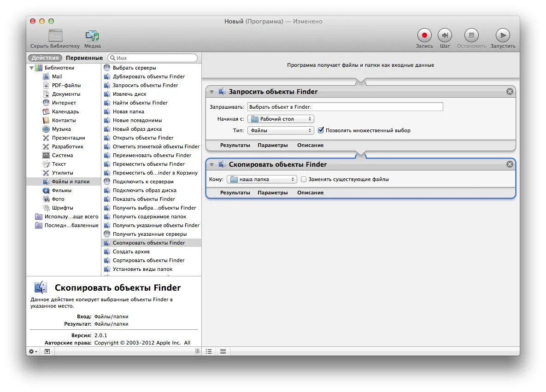The width and height of the screenshot is (546, 392).
Task: Hide library via Скрыть библиотеку icon
Action: [x=55, y=35]
